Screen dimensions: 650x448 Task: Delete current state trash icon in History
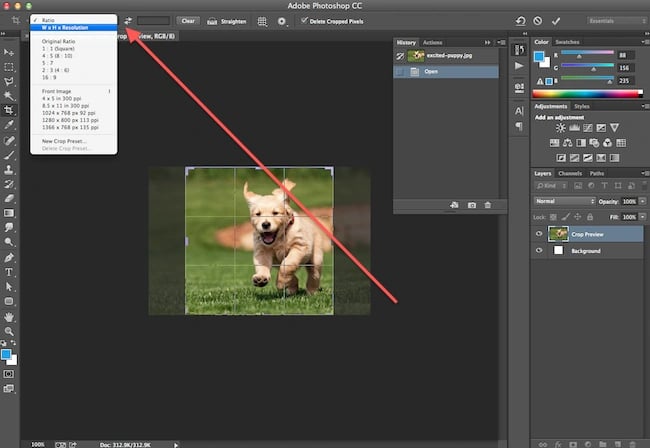click(x=487, y=205)
